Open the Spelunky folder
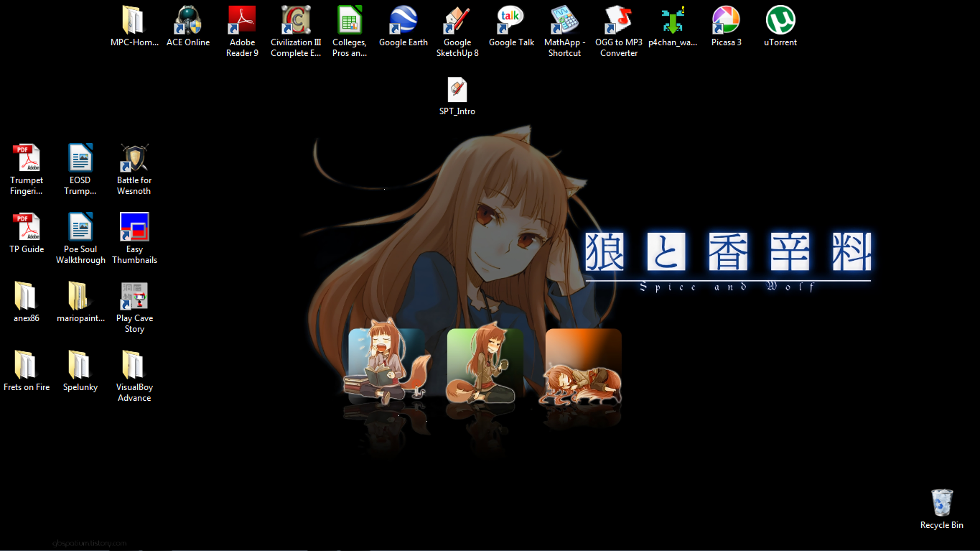 [x=80, y=365]
